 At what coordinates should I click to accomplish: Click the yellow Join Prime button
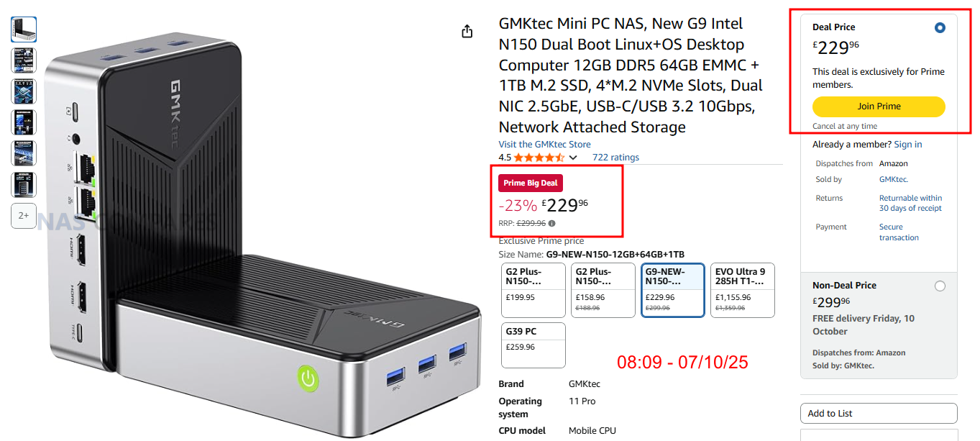pyautogui.click(x=879, y=106)
